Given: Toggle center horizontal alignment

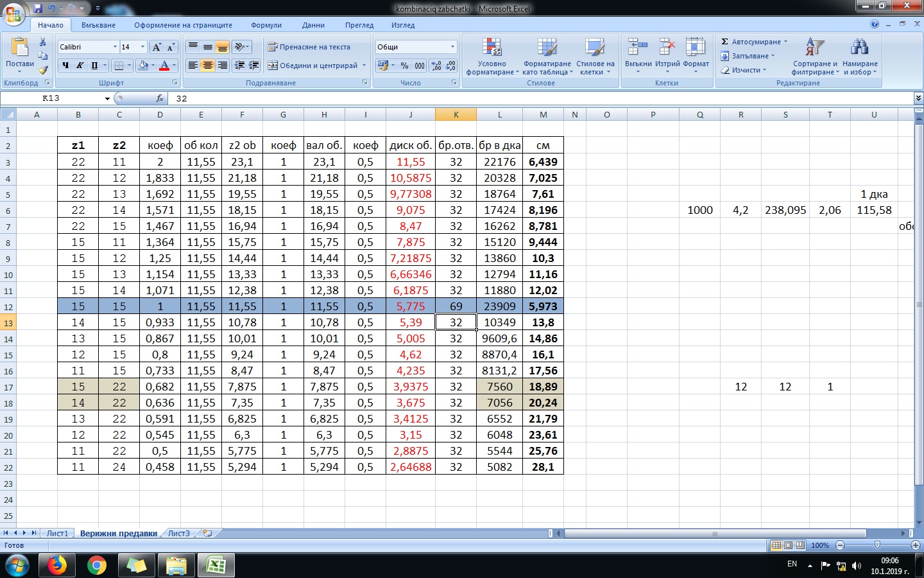Looking at the screenshot, I should click(208, 66).
